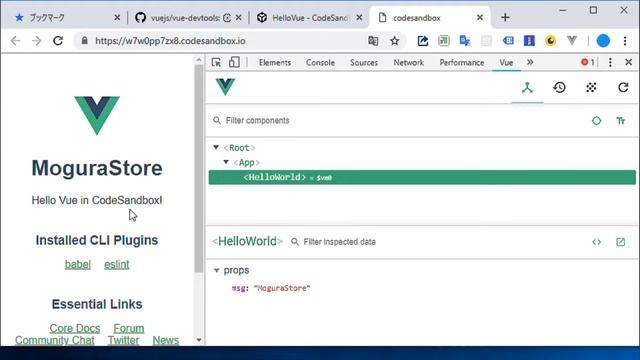Close the codesandbox browser tab
The height and width of the screenshot is (360, 640).
click(x=480, y=18)
